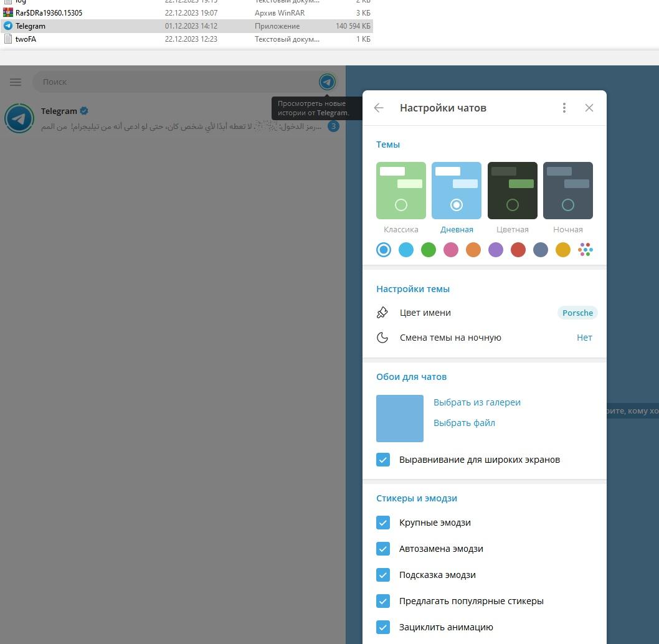
Task: Click the verified badge next to Telegram
Action: (84, 111)
